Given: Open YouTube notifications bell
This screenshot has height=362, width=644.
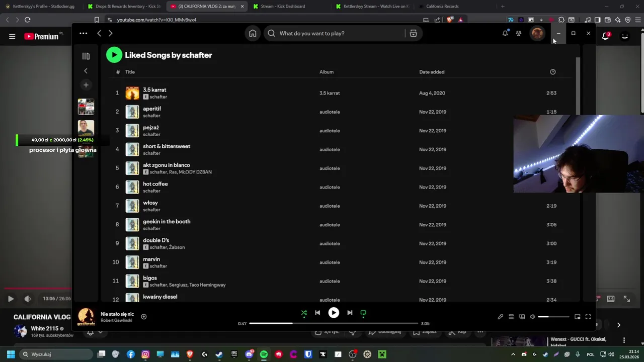Looking at the screenshot, I should tap(606, 36).
